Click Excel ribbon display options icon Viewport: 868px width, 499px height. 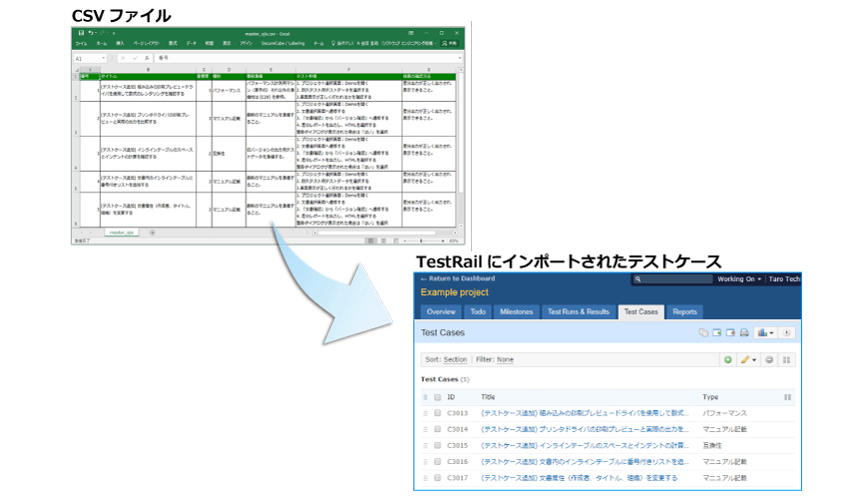click(411, 33)
